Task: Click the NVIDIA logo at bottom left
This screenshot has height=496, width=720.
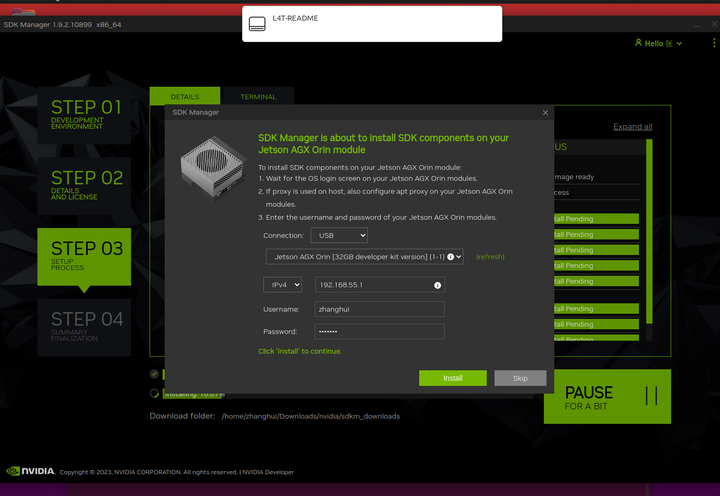Action: pyautogui.click(x=30, y=471)
